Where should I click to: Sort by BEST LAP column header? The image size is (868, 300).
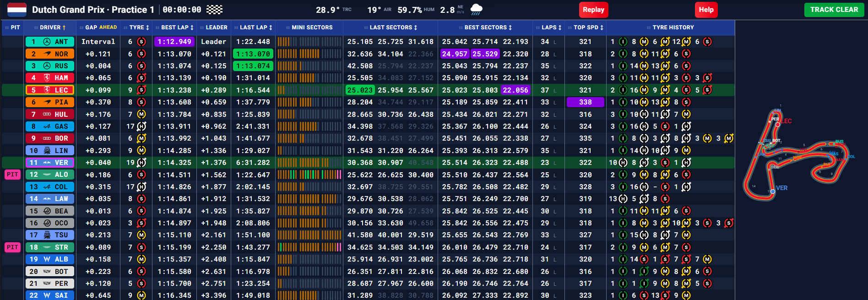174,27
